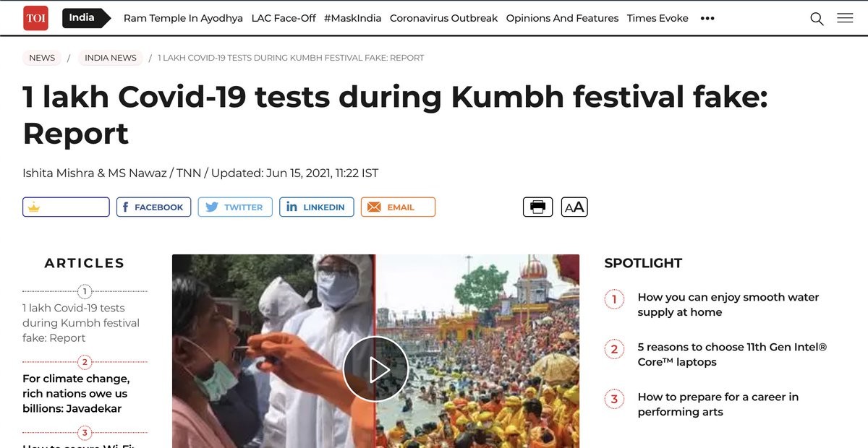Open 'For climate change' article link
Image resolution: width=868 pixels, height=448 pixels.
(76, 394)
